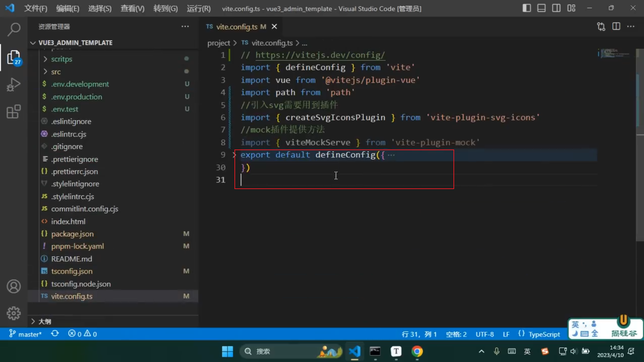Open the 文件(F) menu
This screenshot has height=362, width=644.
(x=36, y=8)
